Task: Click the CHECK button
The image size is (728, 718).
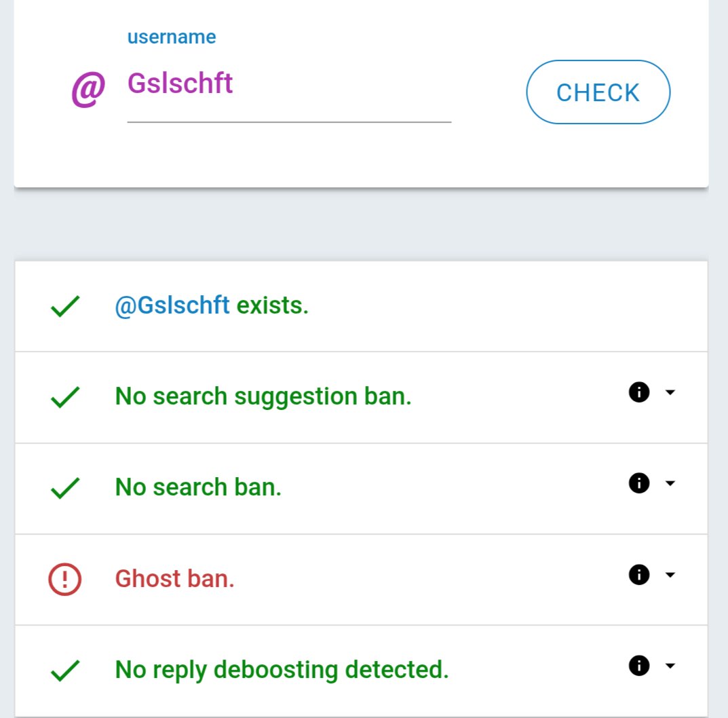Action: click(x=598, y=92)
